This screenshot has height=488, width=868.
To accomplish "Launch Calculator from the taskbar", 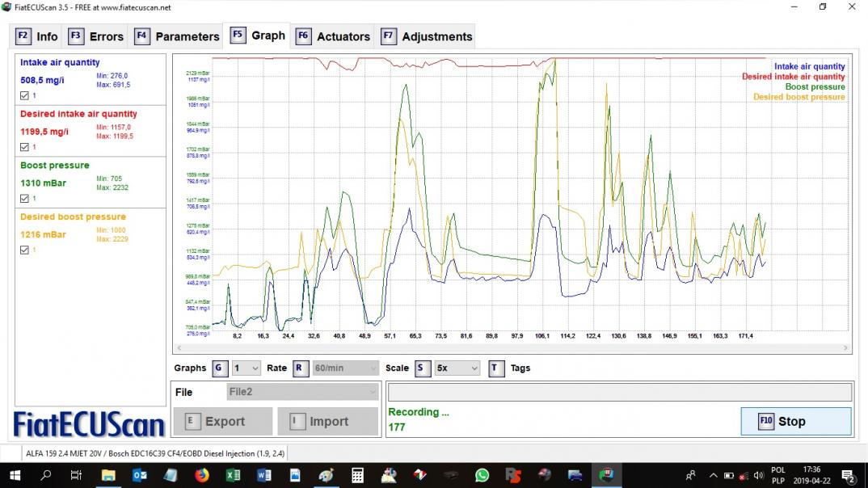I will point(357,476).
